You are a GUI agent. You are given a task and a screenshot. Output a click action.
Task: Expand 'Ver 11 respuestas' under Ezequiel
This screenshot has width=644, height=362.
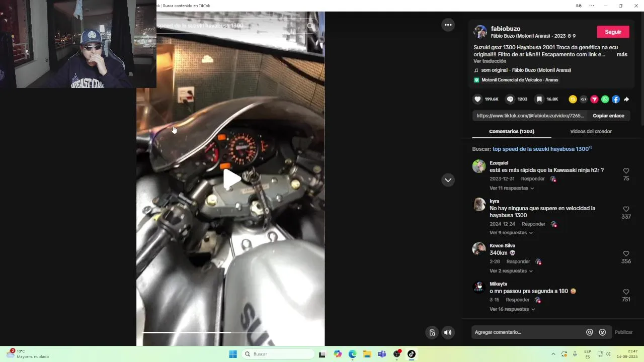click(512, 188)
